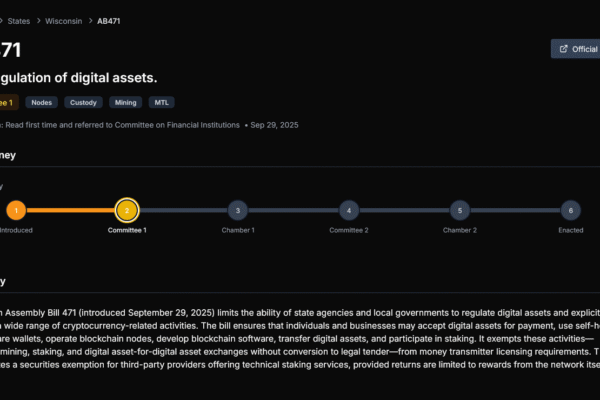The height and width of the screenshot is (400, 600).
Task: Click step 5 Chamber 2 circle
Action: tap(459, 210)
